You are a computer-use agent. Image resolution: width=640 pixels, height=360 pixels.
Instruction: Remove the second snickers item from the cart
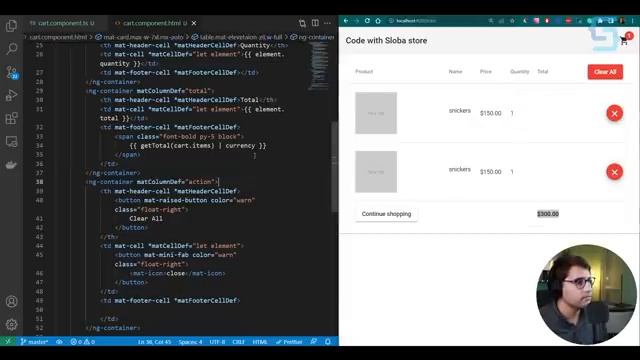click(614, 172)
